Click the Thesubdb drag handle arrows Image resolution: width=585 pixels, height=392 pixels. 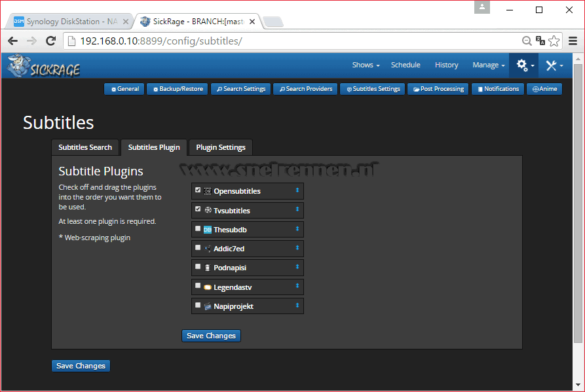pyautogui.click(x=297, y=229)
